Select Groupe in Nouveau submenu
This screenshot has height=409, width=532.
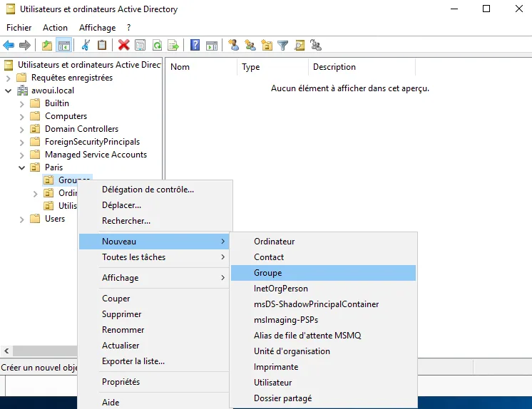click(x=323, y=273)
